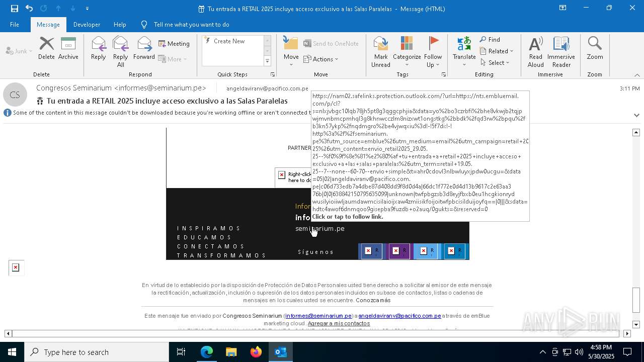Open the Help ribbon tab
Image resolution: width=644 pixels, height=362 pixels.
(120, 24)
